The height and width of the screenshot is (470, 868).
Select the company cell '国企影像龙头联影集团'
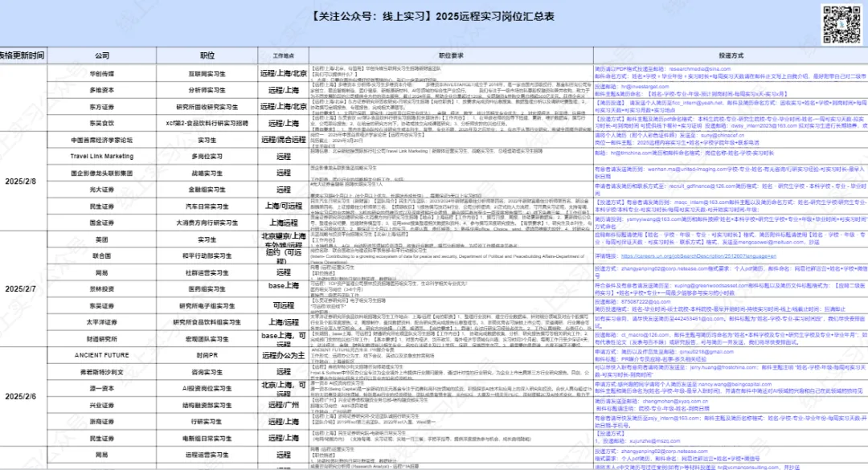[102, 174]
